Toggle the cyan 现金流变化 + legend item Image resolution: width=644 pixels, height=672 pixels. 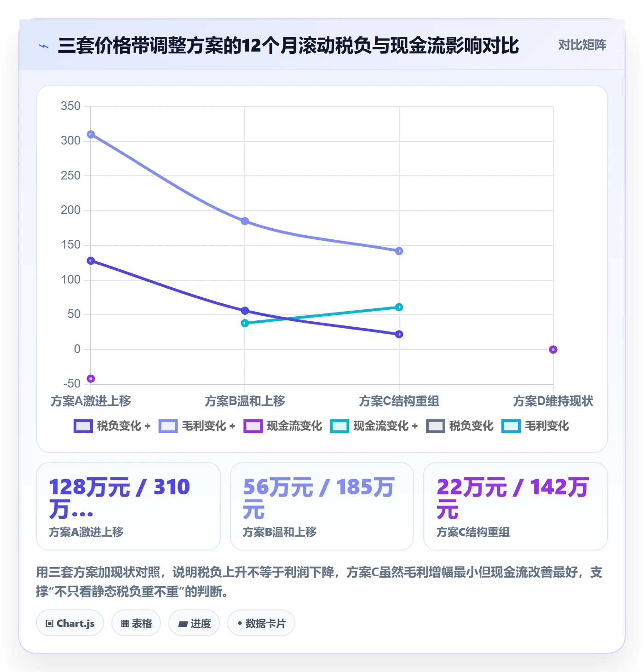pos(374,426)
